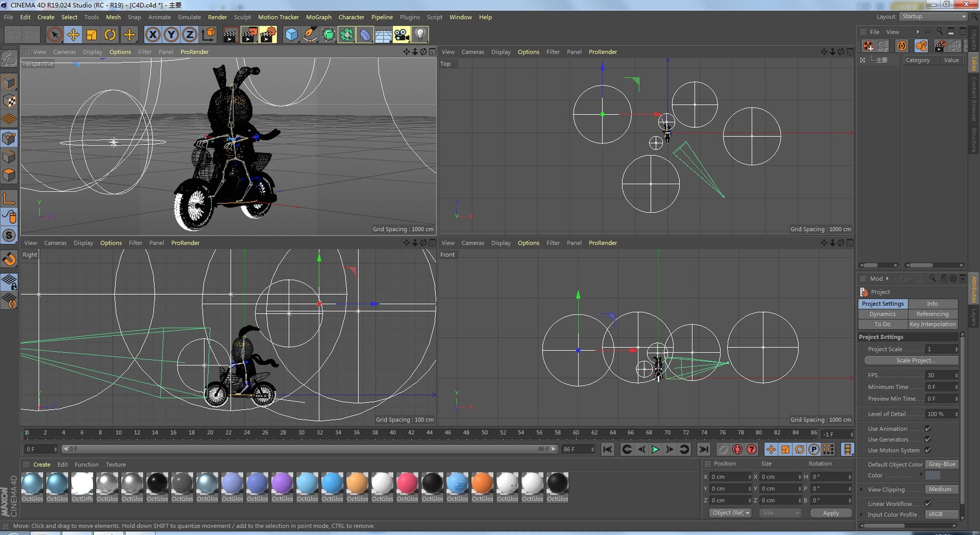980x535 pixels.
Task: Open Default Object Color Gray-Blue dropdown
Action: (942, 465)
